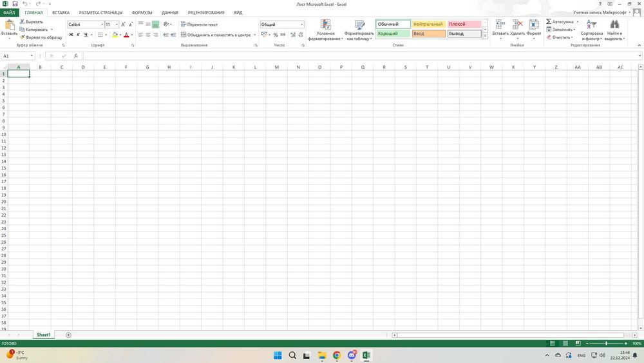This screenshot has width=644, height=363.
Task: Open Calibri font name dropdown
Action: [x=102, y=25]
